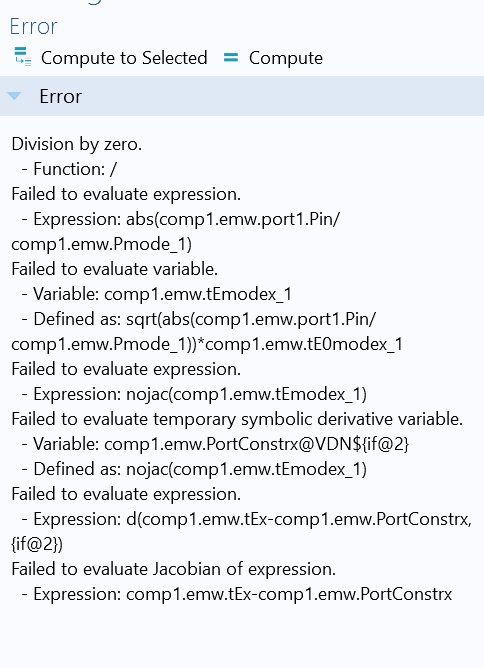Click the 'Failed to evaluate variable.' line
Image resolution: width=484 pixels, height=668 pixels.
[x=115, y=269]
